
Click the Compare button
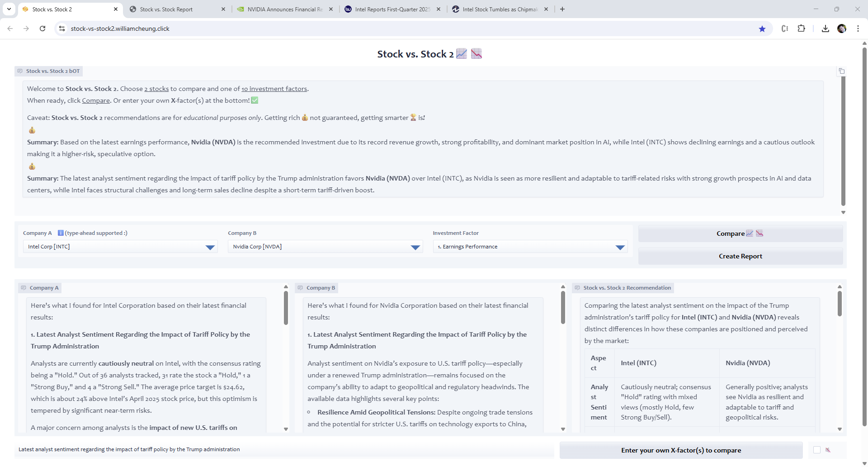pyautogui.click(x=741, y=233)
